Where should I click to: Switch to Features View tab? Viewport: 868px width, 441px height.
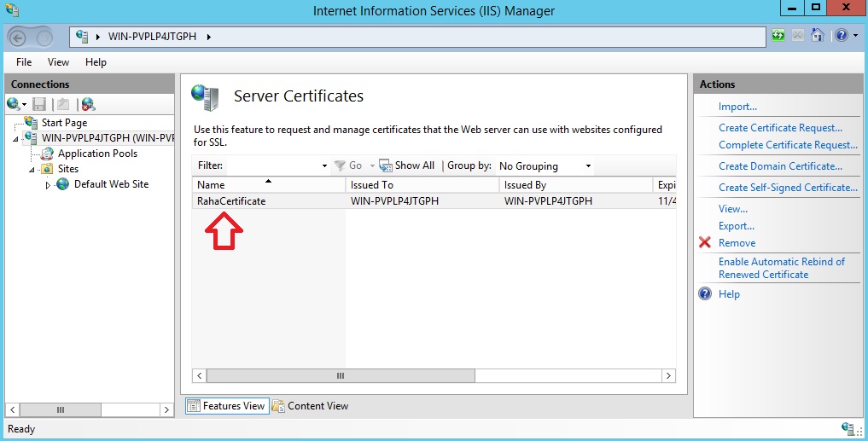point(227,406)
